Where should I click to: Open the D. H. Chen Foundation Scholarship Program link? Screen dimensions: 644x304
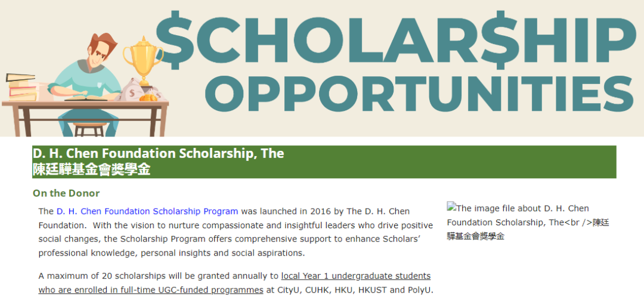tap(147, 212)
